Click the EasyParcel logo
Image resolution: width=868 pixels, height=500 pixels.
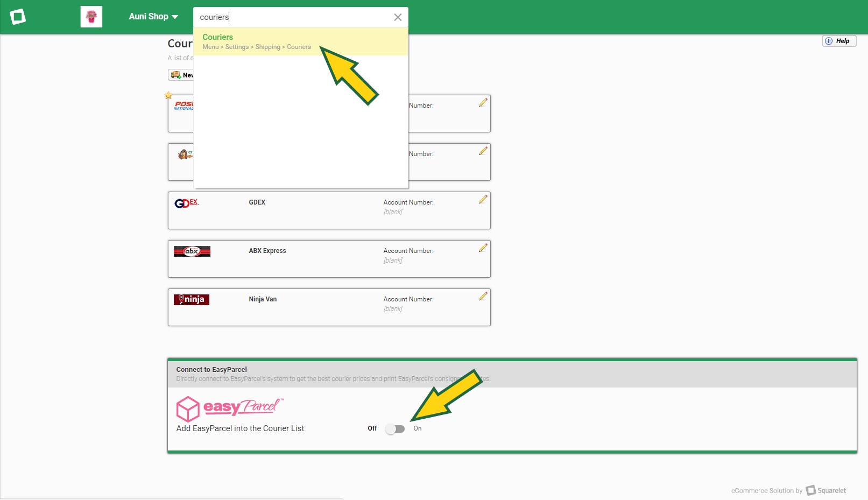point(230,409)
